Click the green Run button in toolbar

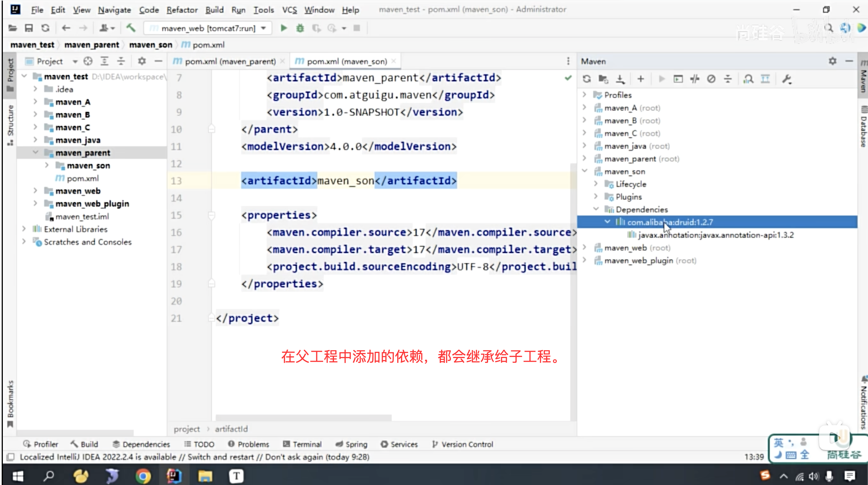[284, 28]
